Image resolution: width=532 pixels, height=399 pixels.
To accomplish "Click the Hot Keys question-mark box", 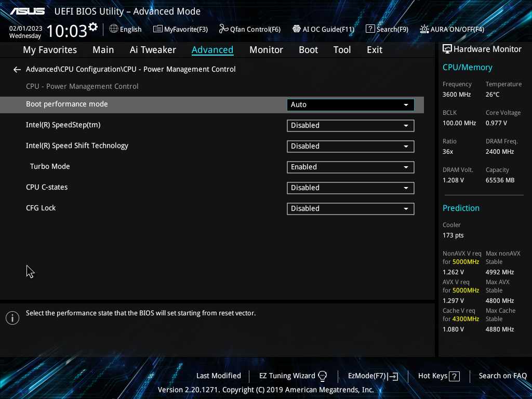I will tap(454, 376).
